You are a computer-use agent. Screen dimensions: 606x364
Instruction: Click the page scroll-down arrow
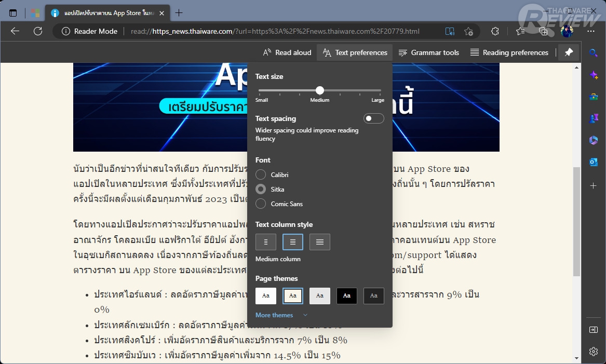(x=576, y=358)
